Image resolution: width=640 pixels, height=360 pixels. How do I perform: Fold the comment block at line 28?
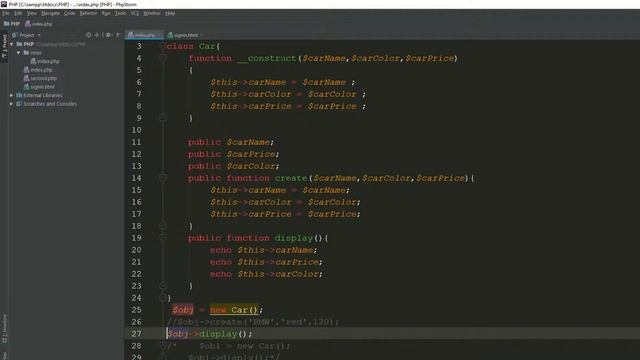click(x=163, y=346)
